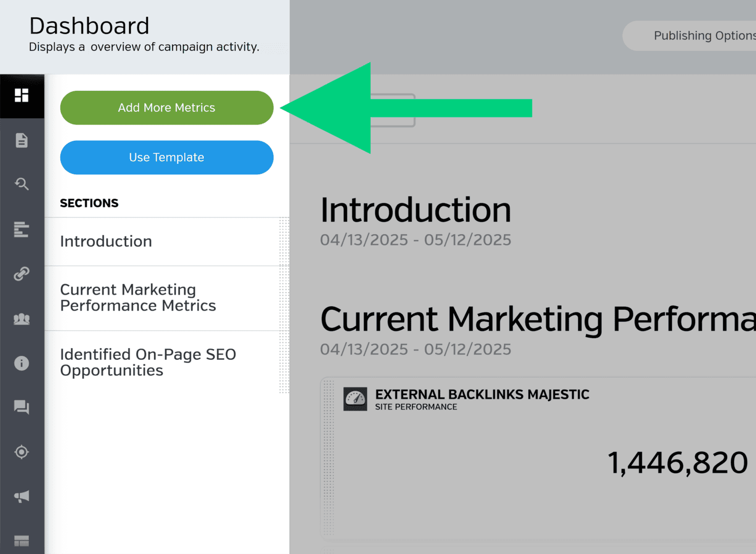
Task: Select the crosshair target icon in sidebar
Action: pyautogui.click(x=22, y=452)
